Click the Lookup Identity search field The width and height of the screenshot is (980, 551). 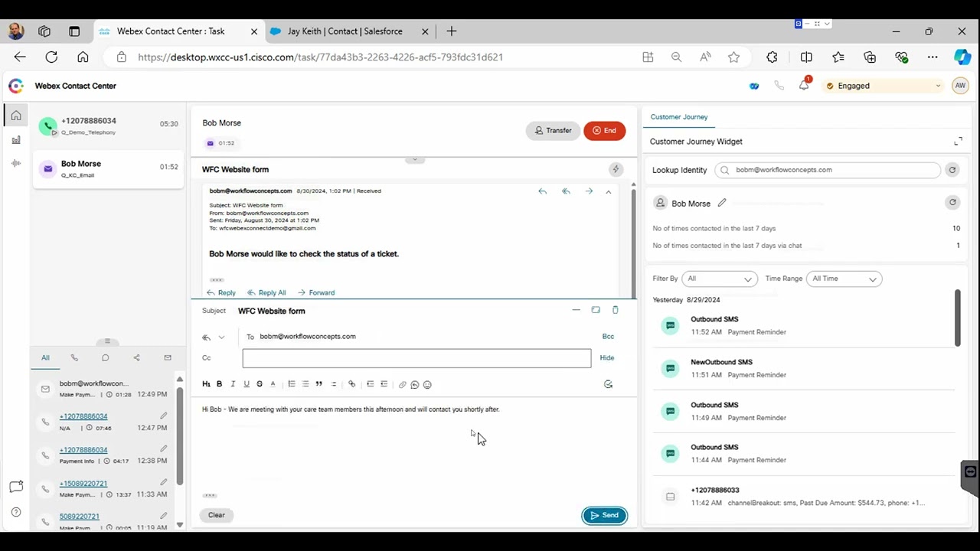(x=828, y=170)
